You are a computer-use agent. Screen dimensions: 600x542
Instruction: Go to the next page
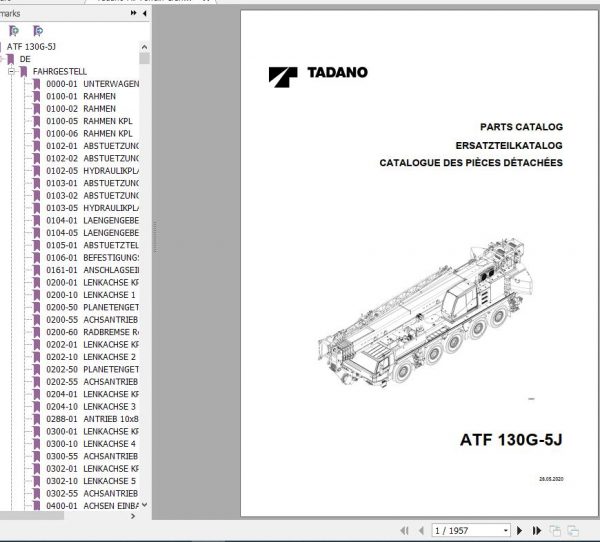click(x=519, y=531)
